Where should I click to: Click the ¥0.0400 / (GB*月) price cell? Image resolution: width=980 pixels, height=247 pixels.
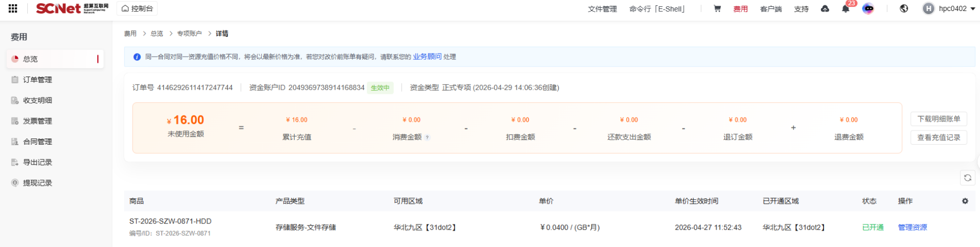coord(570,227)
